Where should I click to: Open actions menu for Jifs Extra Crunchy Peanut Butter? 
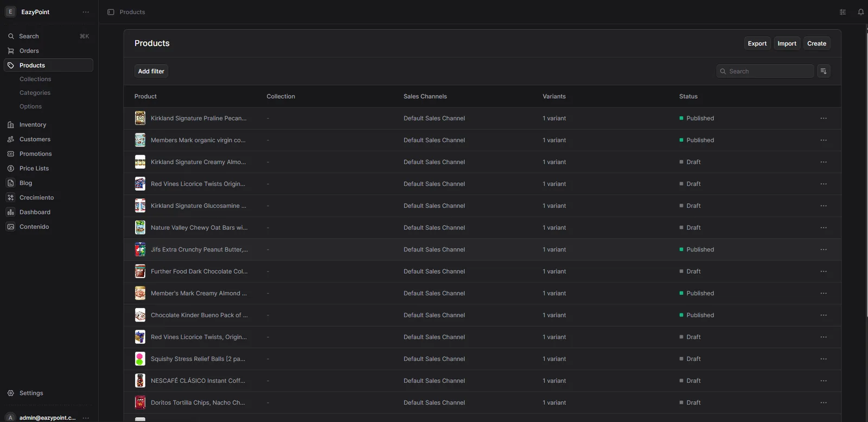click(824, 249)
